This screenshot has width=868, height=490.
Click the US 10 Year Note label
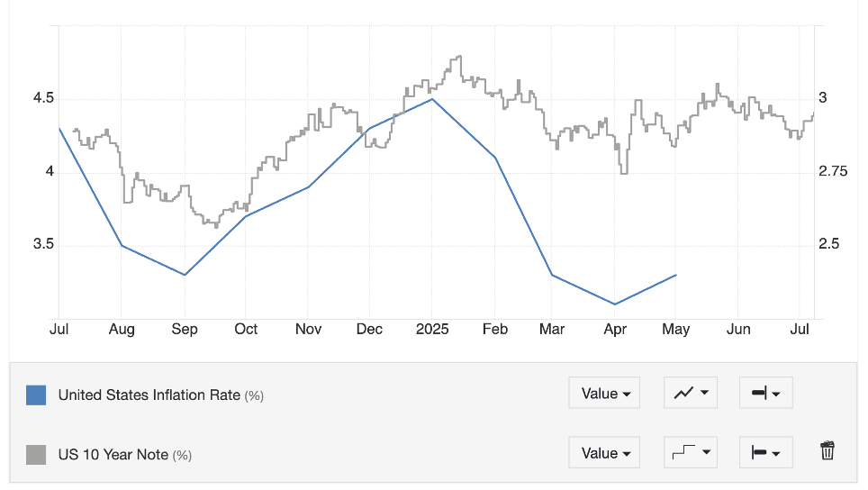tap(113, 455)
